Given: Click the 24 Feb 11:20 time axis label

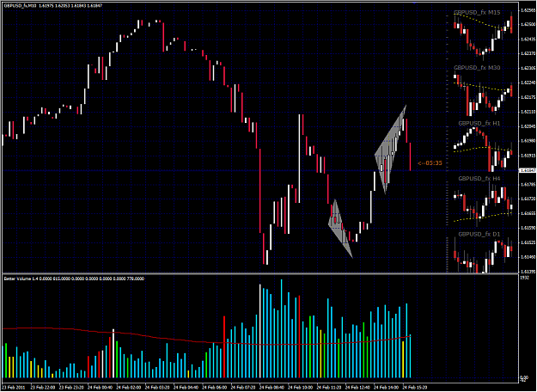Looking at the screenshot, I should click(329, 388).
